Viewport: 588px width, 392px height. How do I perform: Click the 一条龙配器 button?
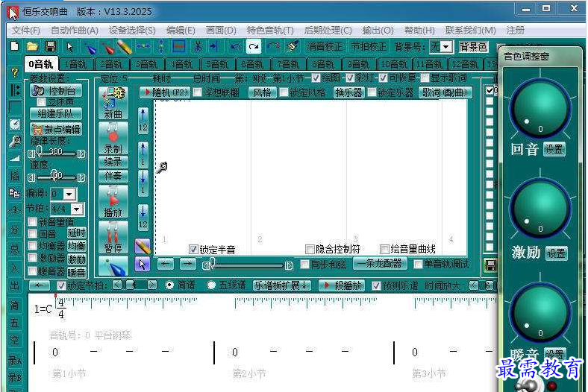point(381,264)
